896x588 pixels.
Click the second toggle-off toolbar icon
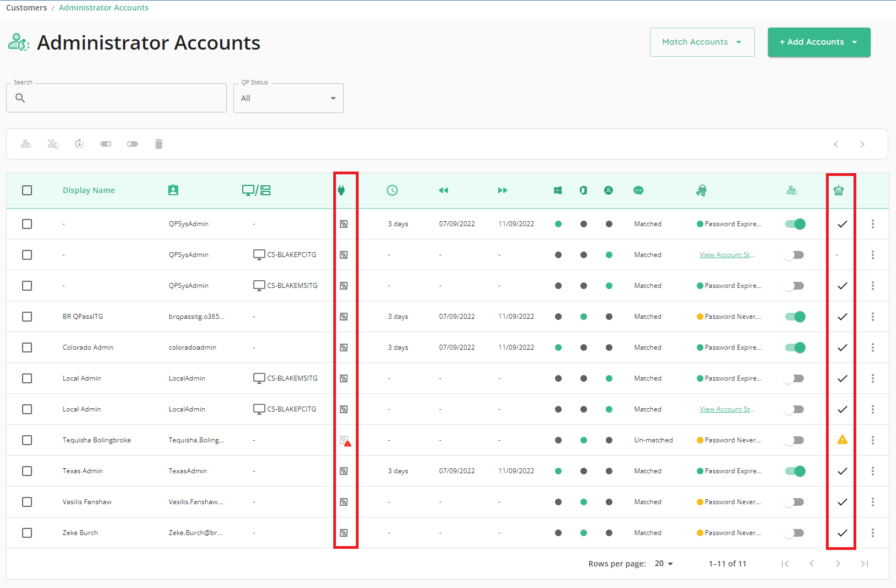click(132, 144)
